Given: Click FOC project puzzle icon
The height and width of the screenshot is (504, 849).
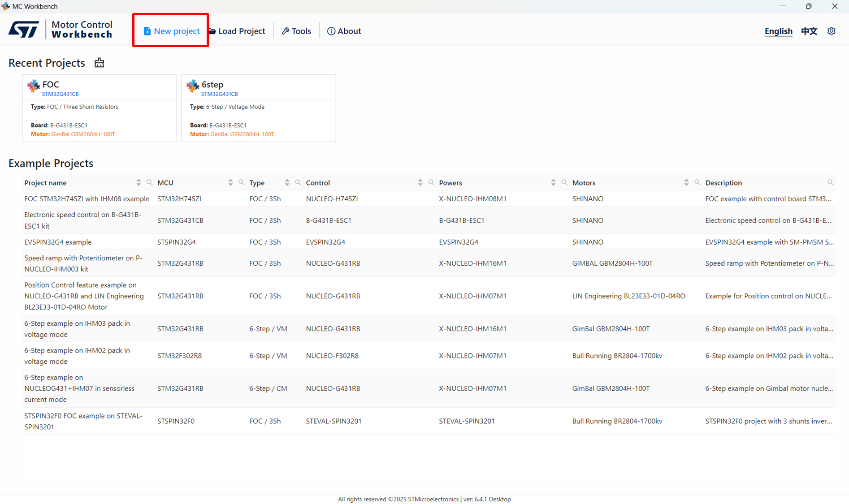Looking at the screenshot, I should point(33,86).
